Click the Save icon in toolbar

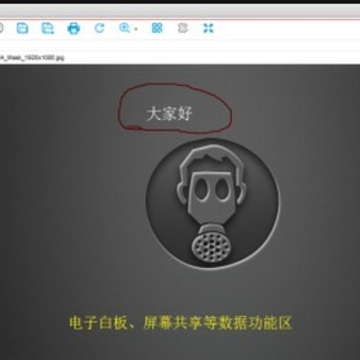[x=22, y=28]
